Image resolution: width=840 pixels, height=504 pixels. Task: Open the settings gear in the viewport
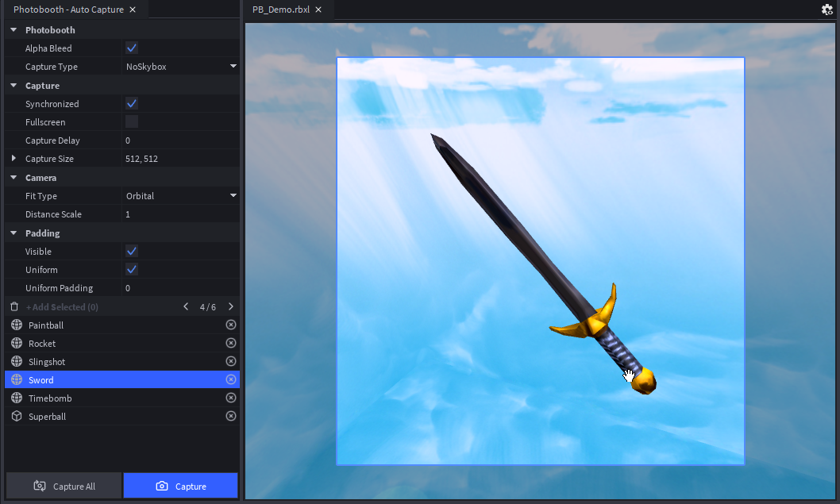(827, 10)
